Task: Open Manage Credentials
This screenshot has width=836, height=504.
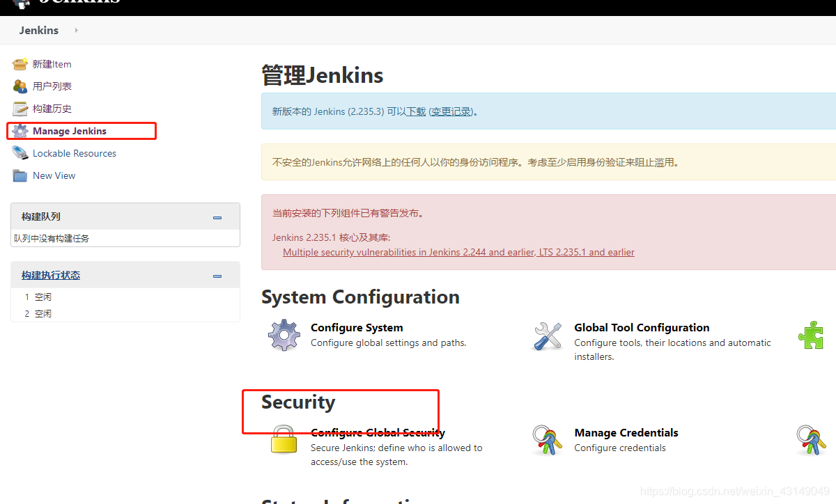Action: coord(626,432)
